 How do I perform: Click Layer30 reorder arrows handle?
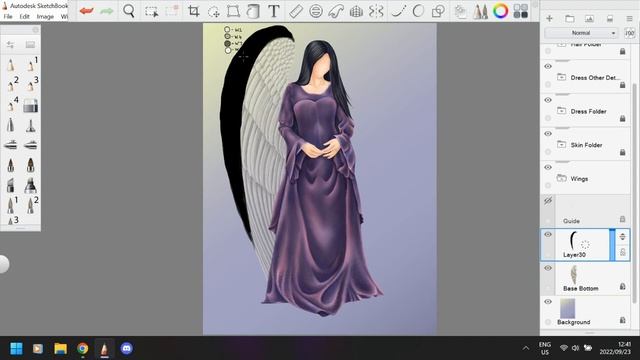click(622, 236)
